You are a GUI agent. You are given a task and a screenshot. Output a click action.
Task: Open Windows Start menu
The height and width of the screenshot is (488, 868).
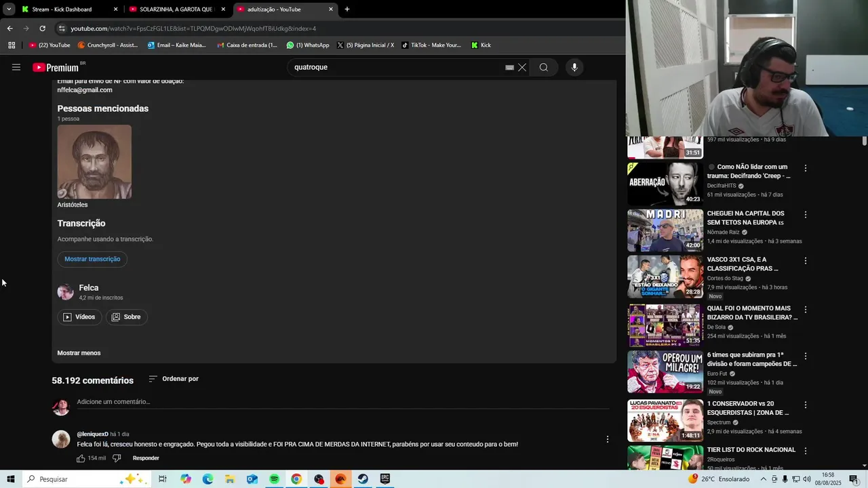(x=11, y=479)
